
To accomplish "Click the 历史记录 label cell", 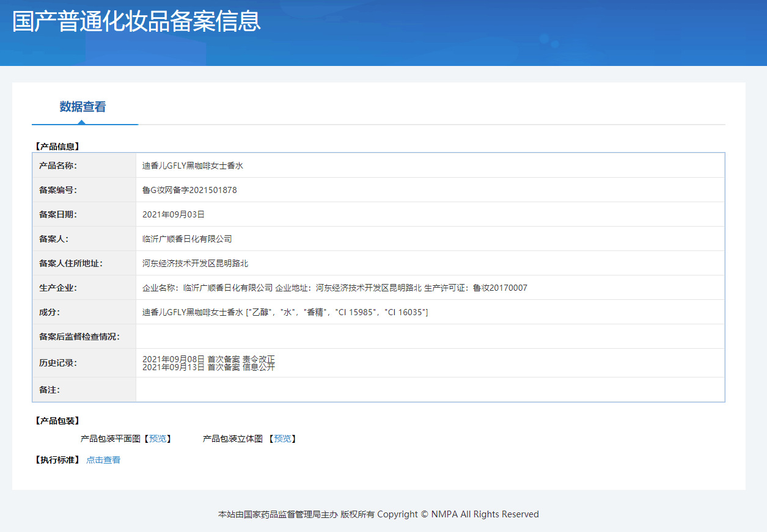I will [x=84, y=363].
